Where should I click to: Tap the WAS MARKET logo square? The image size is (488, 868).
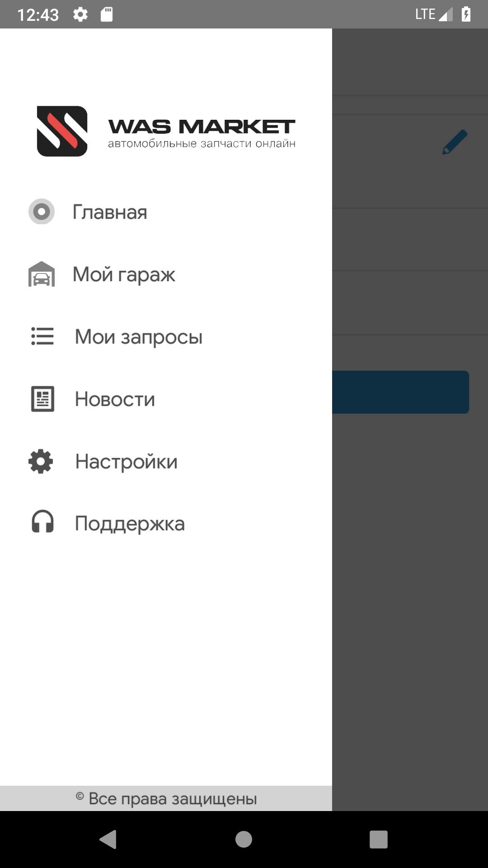point(62,131)
